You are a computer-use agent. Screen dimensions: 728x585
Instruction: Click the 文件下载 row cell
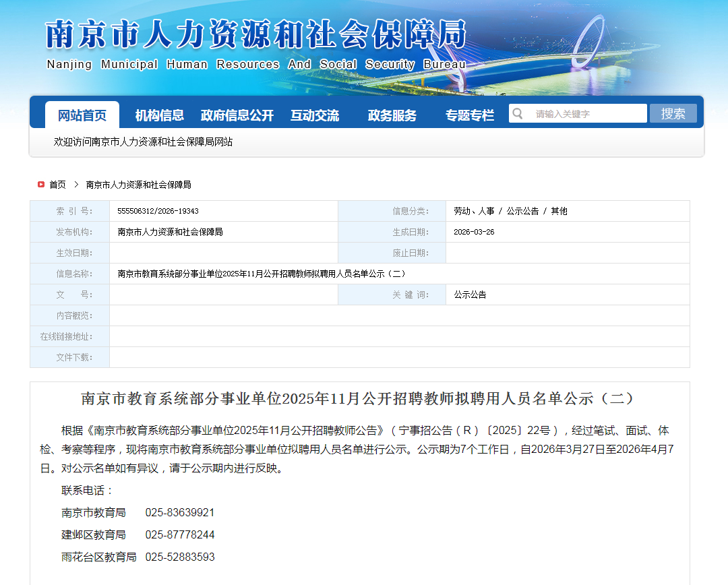point(399,357)
